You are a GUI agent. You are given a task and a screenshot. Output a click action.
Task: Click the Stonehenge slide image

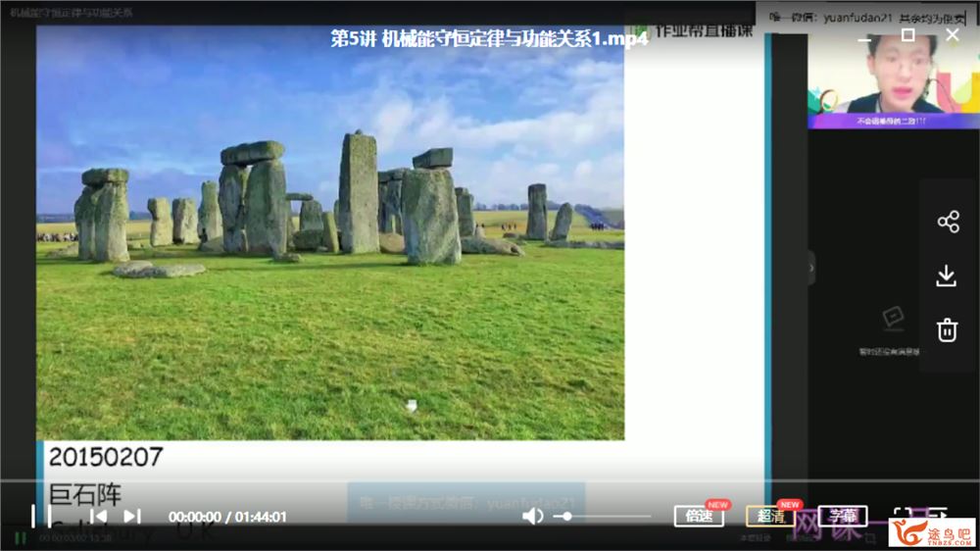pos(330,232)
